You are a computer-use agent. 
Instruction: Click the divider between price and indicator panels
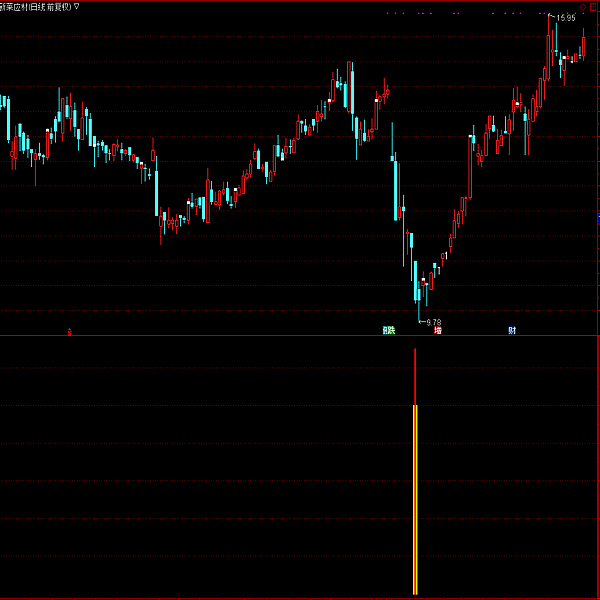tap(300, 337)
